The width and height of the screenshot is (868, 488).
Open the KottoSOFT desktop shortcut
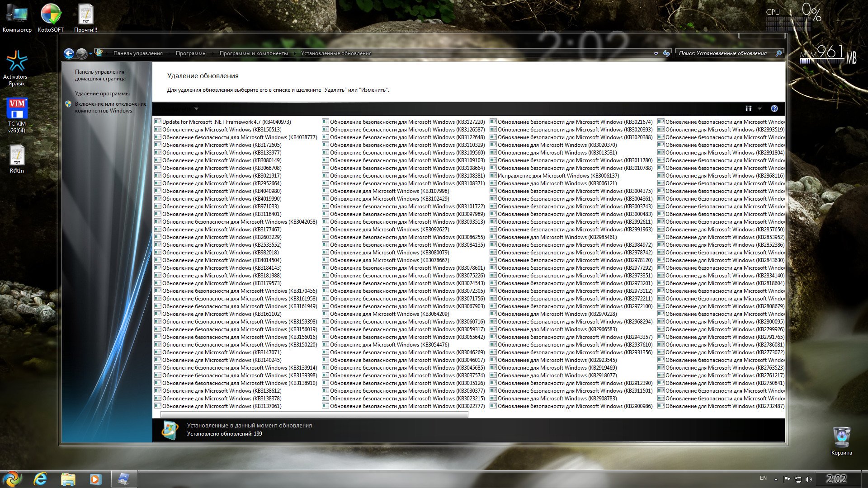[x=51, y=17]
